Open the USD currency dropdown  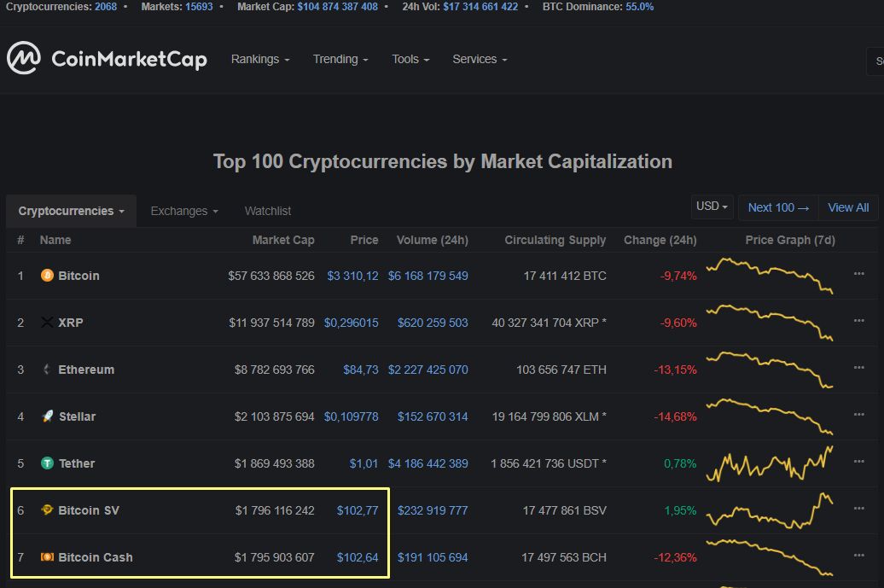[712, 207]
